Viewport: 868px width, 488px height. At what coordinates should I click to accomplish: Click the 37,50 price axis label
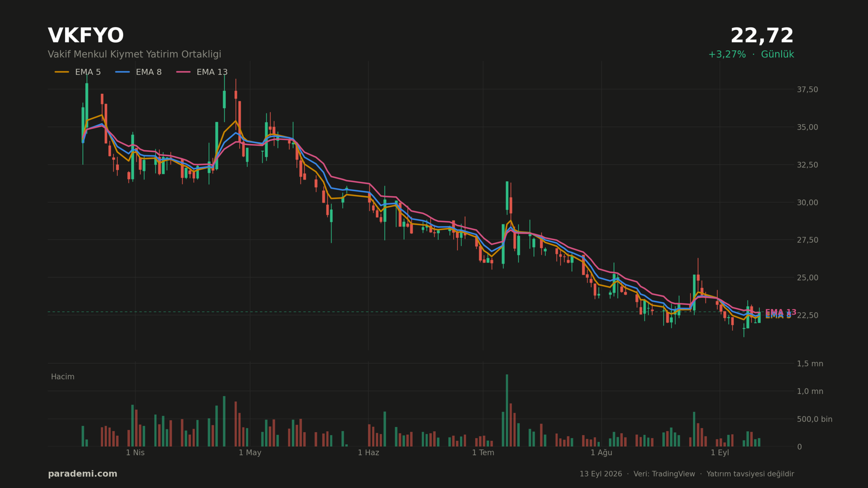pyautogui.click(x=807, y=89)
